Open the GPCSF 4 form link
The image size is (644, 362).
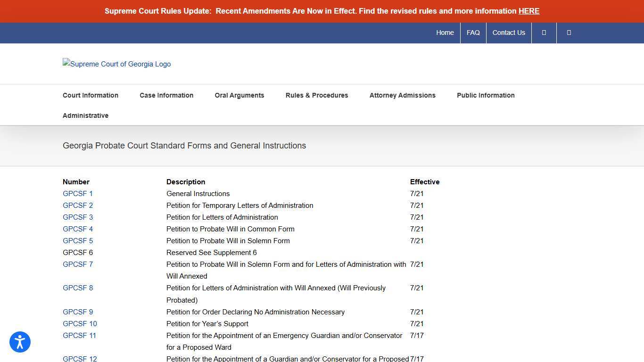[x=78, y=229]
